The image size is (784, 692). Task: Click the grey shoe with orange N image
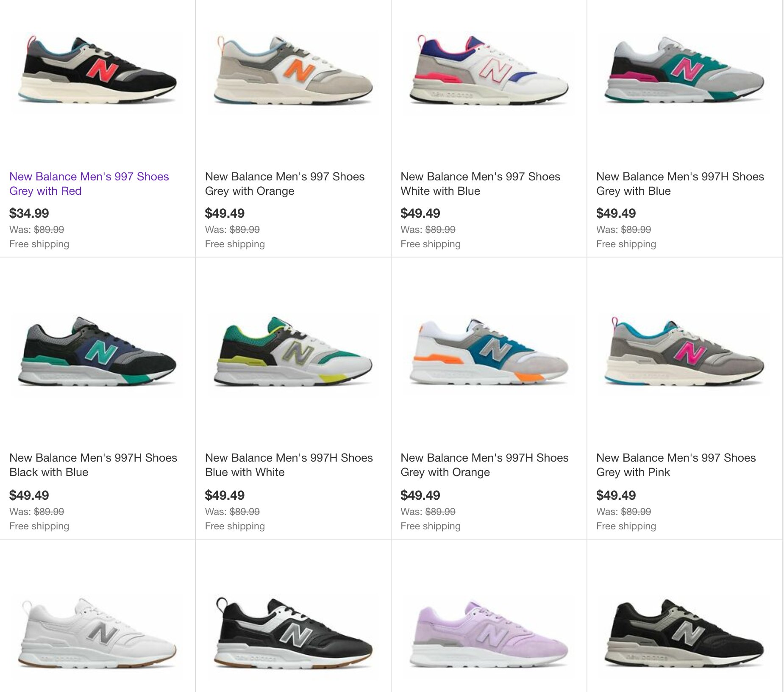[293, 72]
